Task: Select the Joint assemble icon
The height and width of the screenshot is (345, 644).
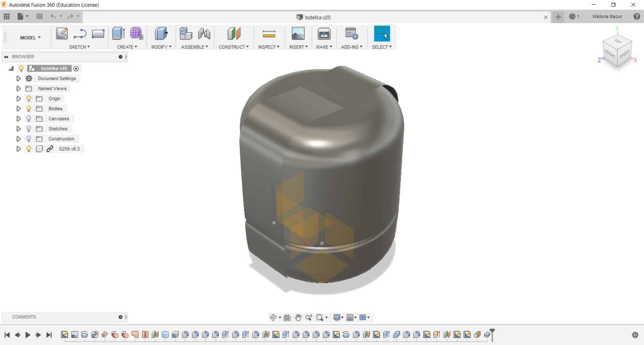Action: click(x=204, y=34)
